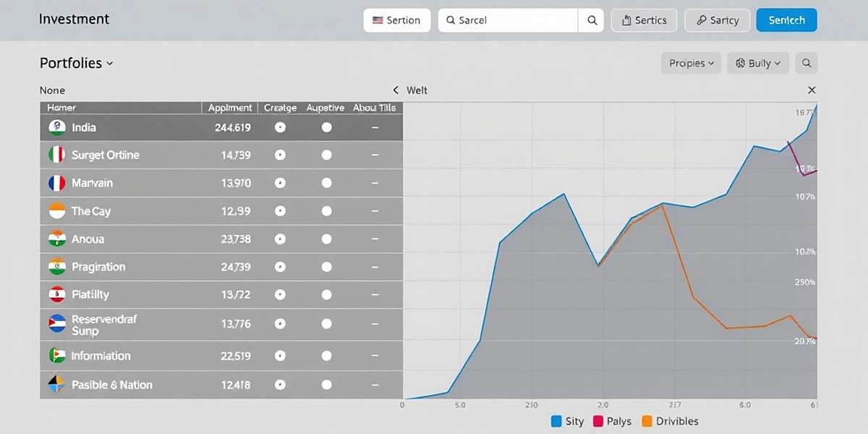Click the Welt chart title

pos(417,90)
